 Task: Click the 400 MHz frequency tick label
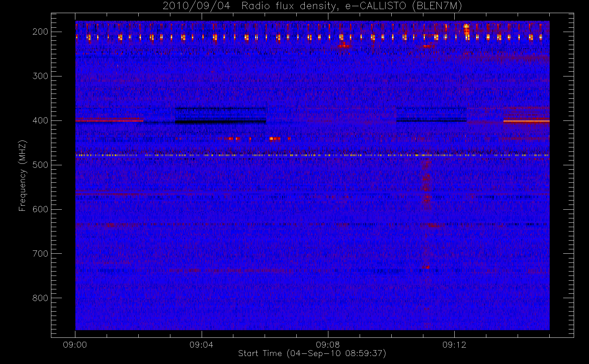click(x=40, y=120)
